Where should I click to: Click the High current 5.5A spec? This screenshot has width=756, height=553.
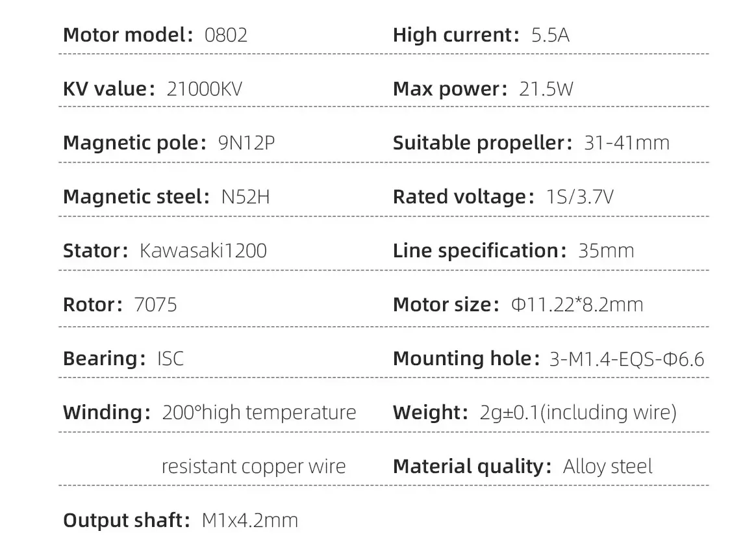click(x=481, y=35)
